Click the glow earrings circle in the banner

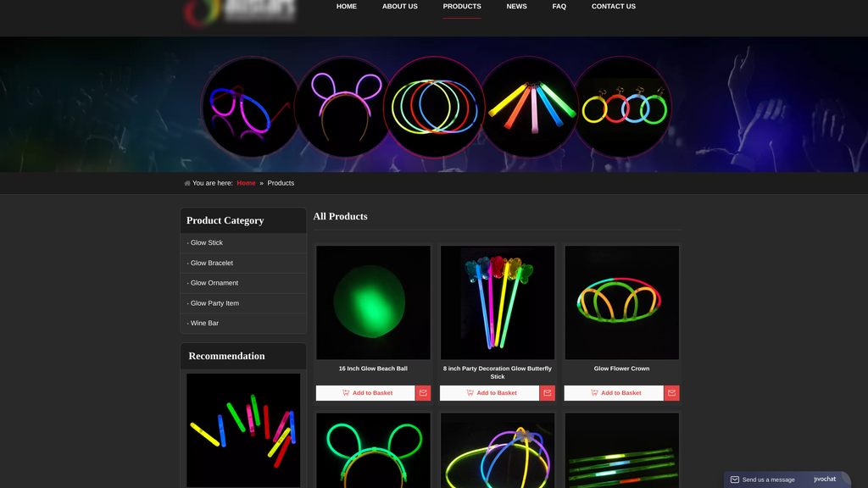[x=622, y=108]
